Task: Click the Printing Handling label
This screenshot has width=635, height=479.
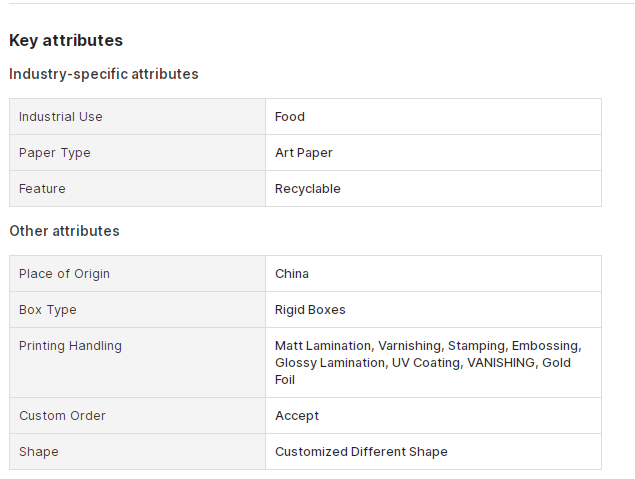Action: pos(70,346)
